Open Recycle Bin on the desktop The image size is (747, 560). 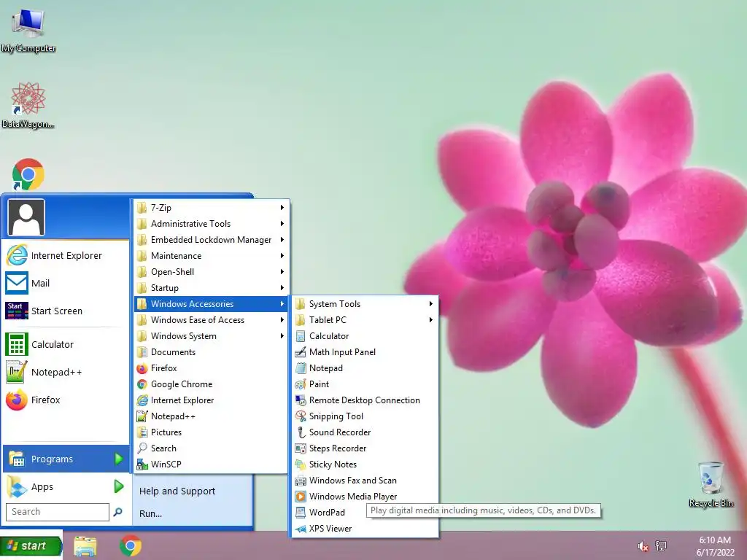tap(711, 484)
